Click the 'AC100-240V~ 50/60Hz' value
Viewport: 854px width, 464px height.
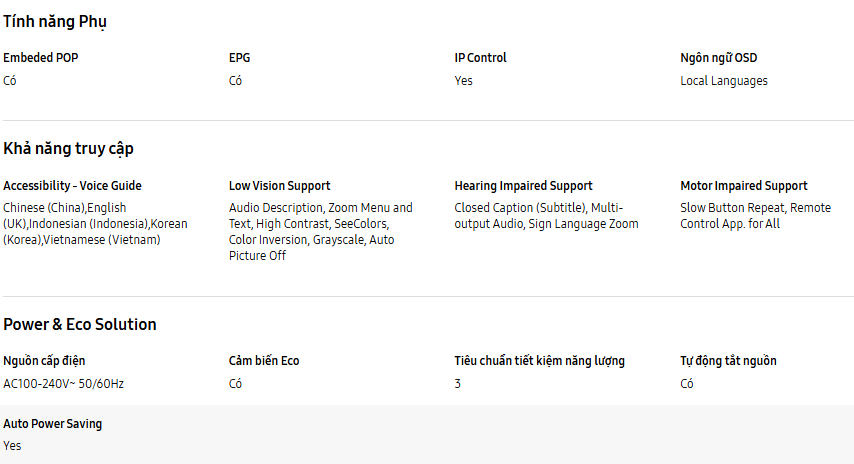[64, 384]
